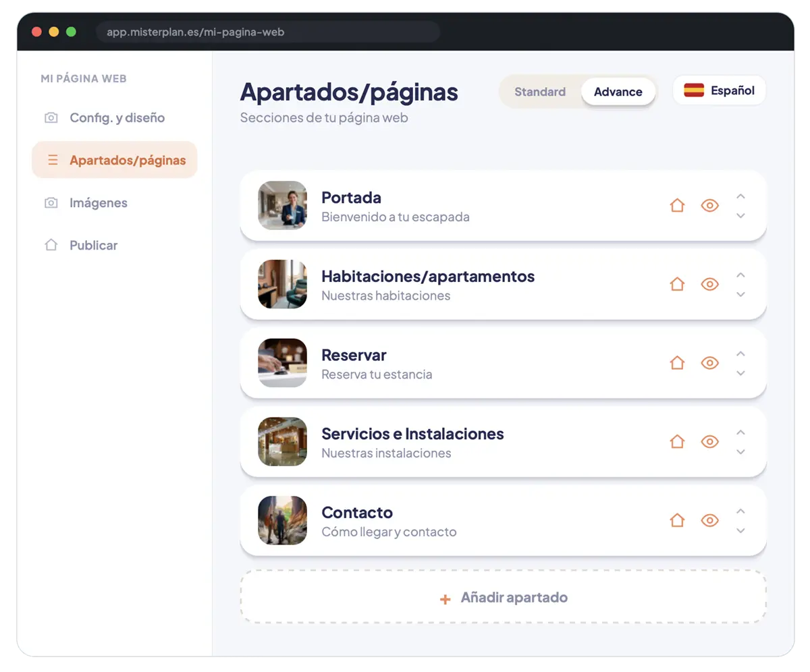Move Servicios e Instalaciones down with chevron
810x672 pixels.
click(x=740, y=451)
